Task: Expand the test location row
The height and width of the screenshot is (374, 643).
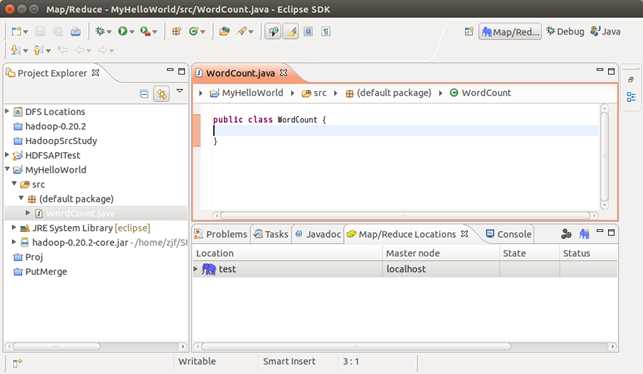Action: [196, 269]
